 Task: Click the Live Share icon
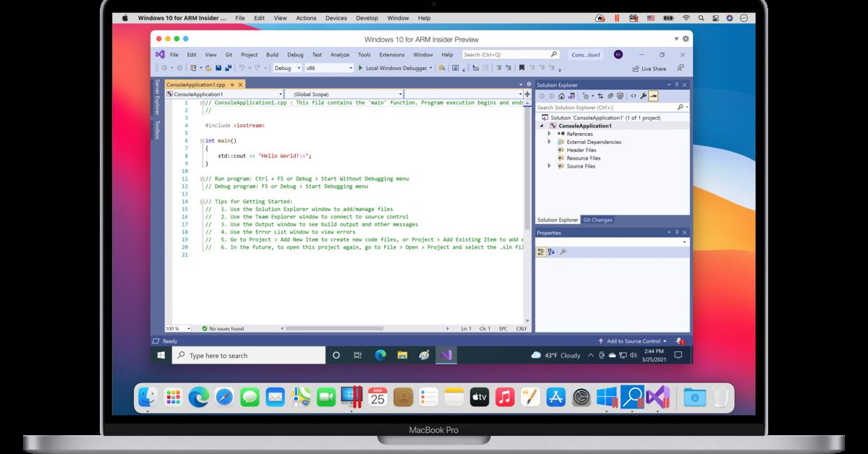pos(636,69)
